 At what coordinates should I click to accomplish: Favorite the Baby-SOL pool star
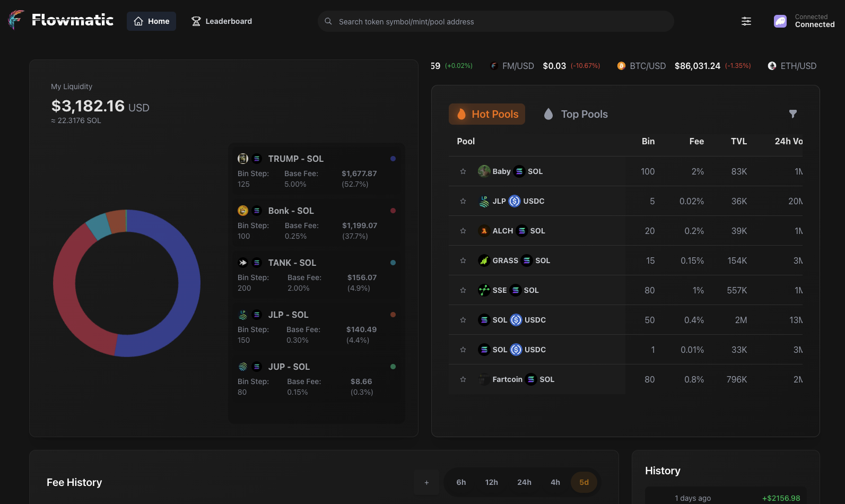463,171
